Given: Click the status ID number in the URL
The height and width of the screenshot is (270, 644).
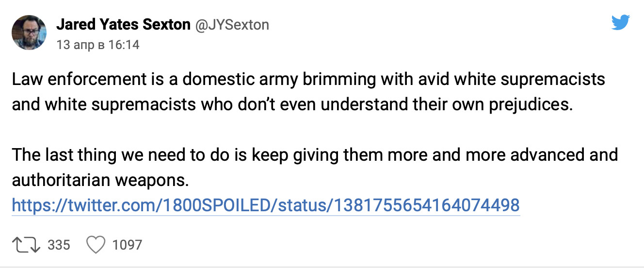Looking at the screenshot, I should (424, 205).
